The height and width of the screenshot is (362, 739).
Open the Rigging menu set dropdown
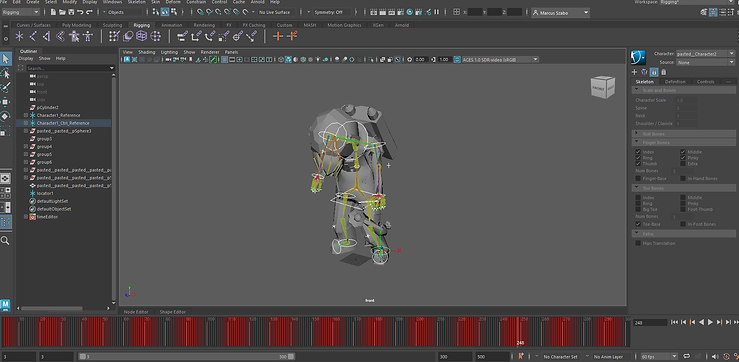point(21,12)
